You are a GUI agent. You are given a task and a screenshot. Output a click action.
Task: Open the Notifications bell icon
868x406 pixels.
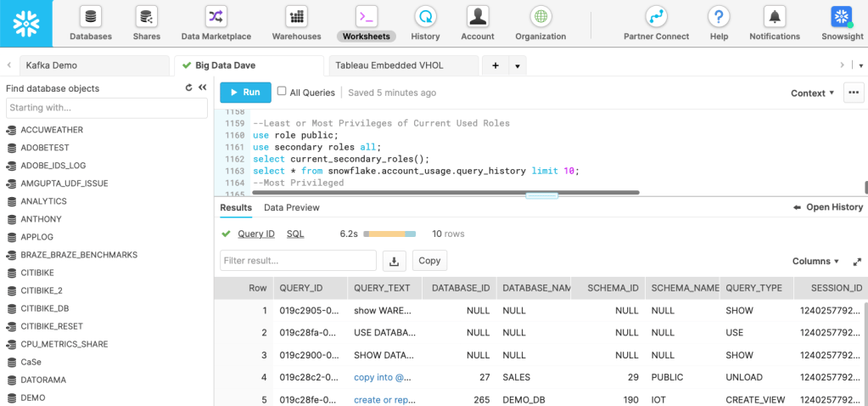(775, 17)
